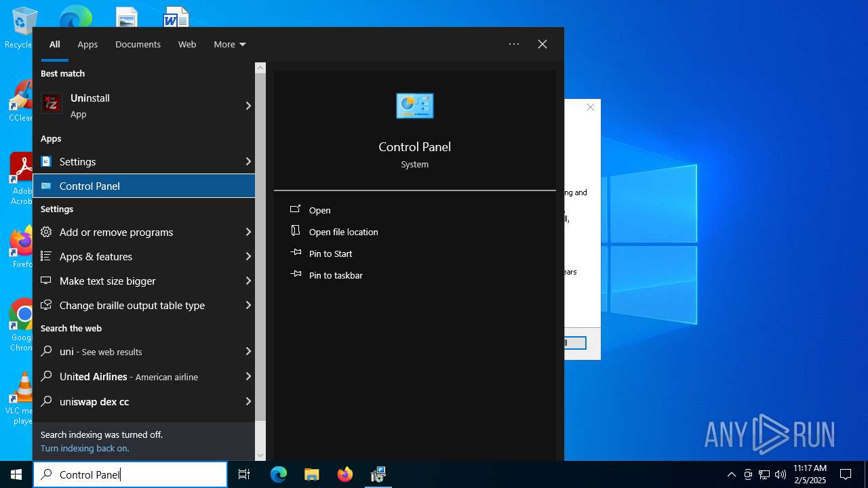Launch Firefox from the taskbar
This screenshot has width=868, height=488.
345,474
